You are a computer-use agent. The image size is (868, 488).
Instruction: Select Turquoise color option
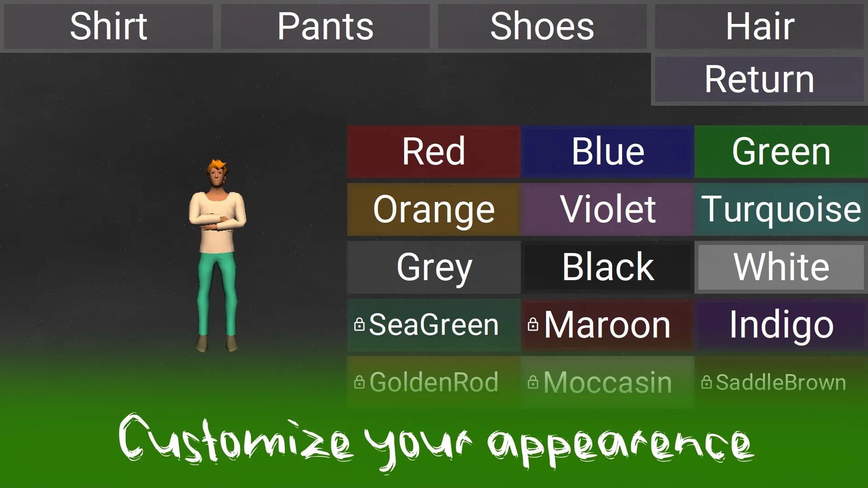pyautogui.click(x=781, y=209)
